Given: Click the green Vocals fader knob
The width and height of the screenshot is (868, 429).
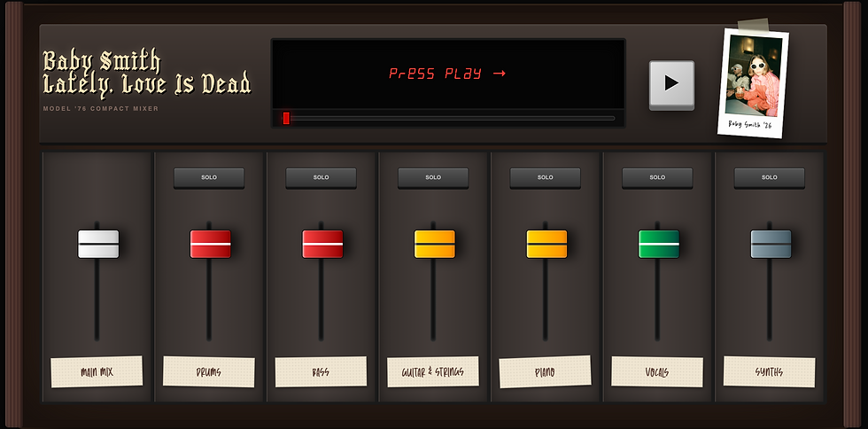Looking at the screenshot, I should 659,244.
